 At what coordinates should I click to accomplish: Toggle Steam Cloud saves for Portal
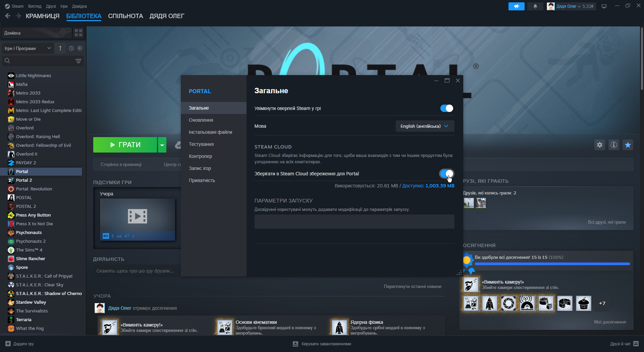click(x=447, y=174)
